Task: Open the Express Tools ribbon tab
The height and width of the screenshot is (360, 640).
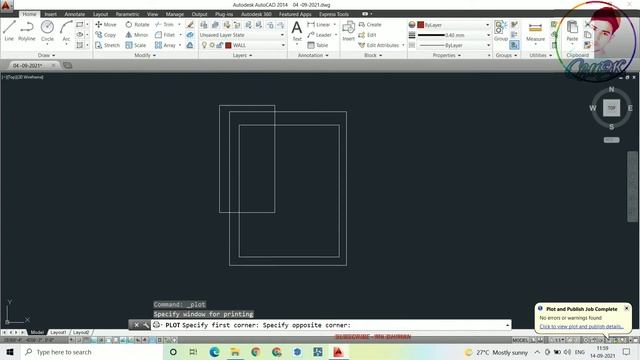Action: click(x=334, y=14)
